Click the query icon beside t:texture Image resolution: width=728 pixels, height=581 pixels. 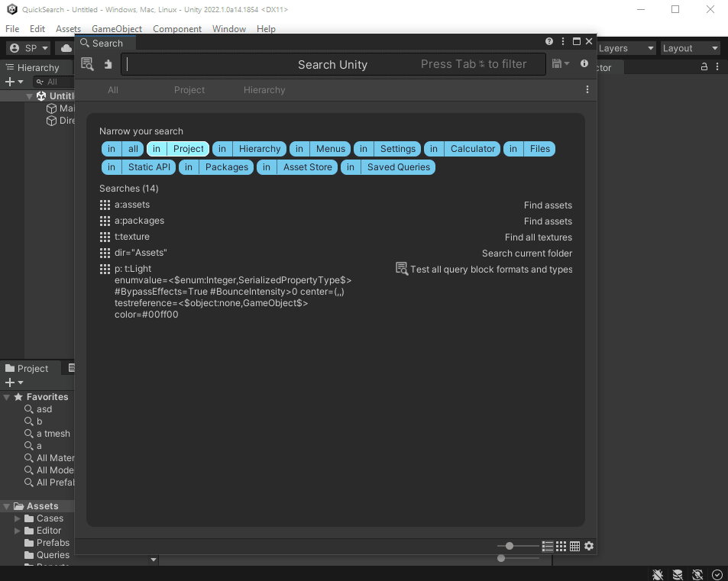pyautogui.click(x=105, y=237)
